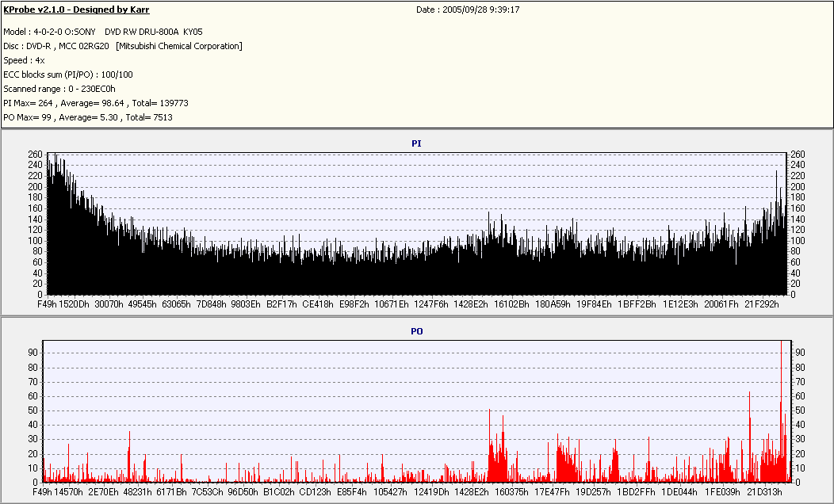The height and width of the screenshot is (504, 834).
Task: Click the 14570h label under PO chart
Action: click(x=68, y=492)
